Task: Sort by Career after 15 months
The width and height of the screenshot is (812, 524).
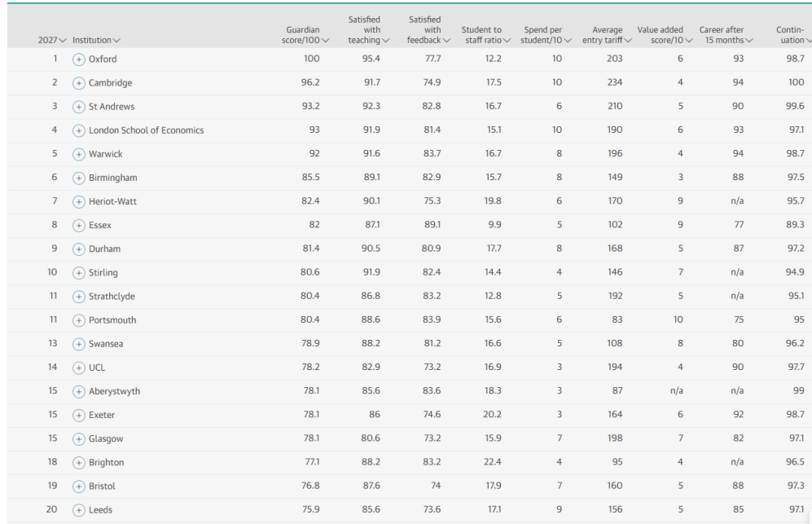Action: (726, 35)
